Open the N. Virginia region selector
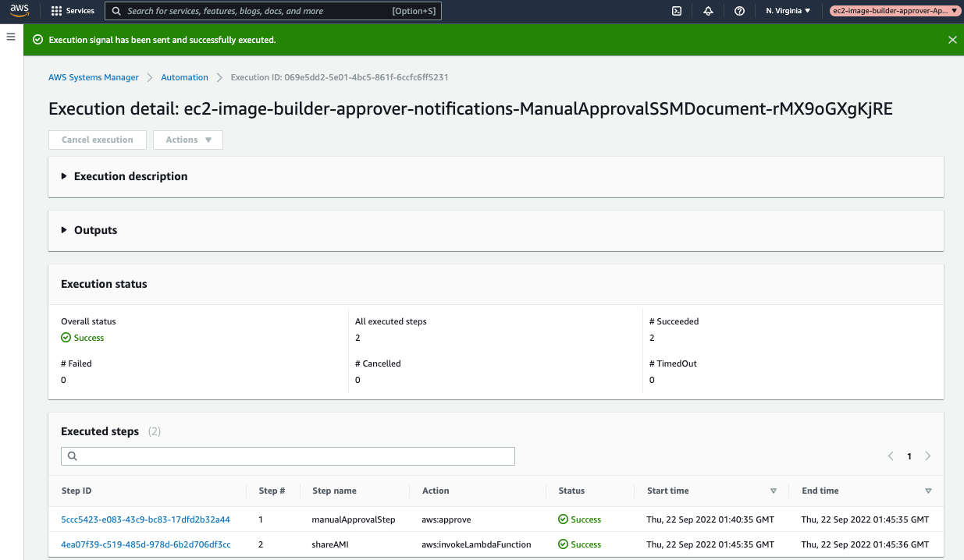 [x=788, y=11]
